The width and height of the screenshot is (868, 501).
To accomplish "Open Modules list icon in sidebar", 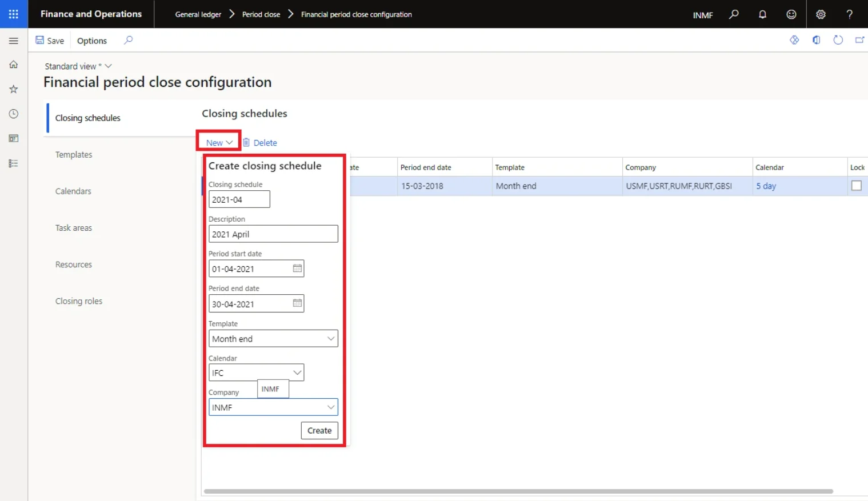I will pyautogui.click(x=14, y=163).
